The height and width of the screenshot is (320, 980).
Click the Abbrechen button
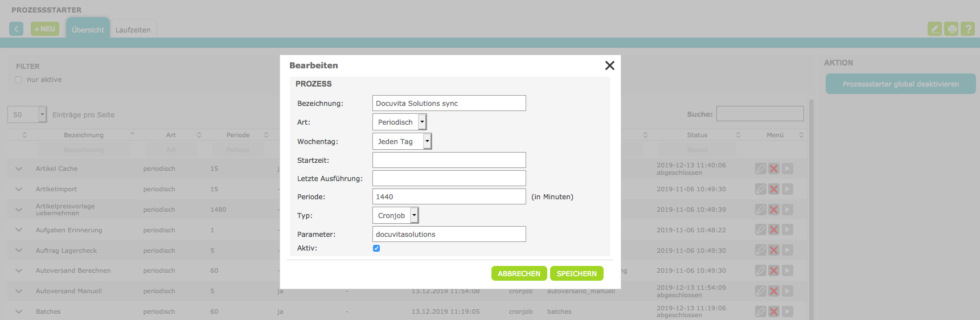[x=519, y=274]
